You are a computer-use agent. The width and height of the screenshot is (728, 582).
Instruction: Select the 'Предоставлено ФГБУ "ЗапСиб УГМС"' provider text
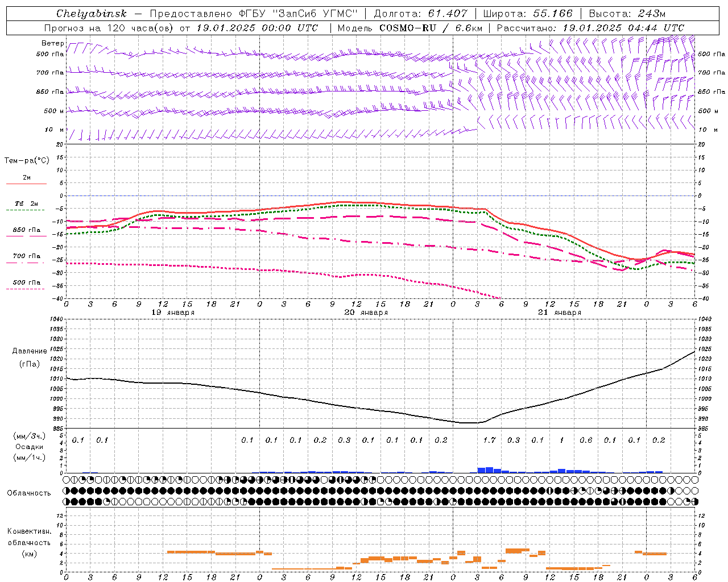point(254,14)
